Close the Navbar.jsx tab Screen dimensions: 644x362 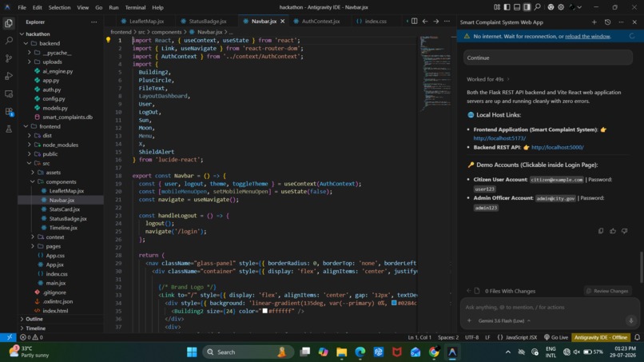pos(283,21)
